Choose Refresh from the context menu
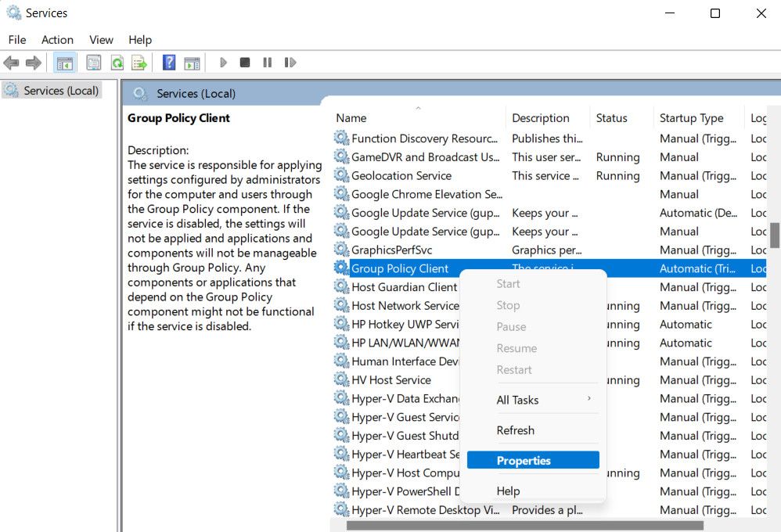The height and width of the screenshot is (532, 781). (515, 430)
